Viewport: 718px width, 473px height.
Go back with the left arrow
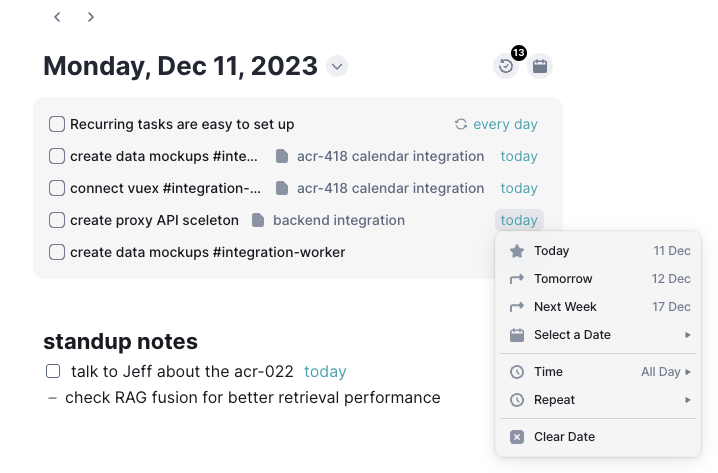(57, 17)
